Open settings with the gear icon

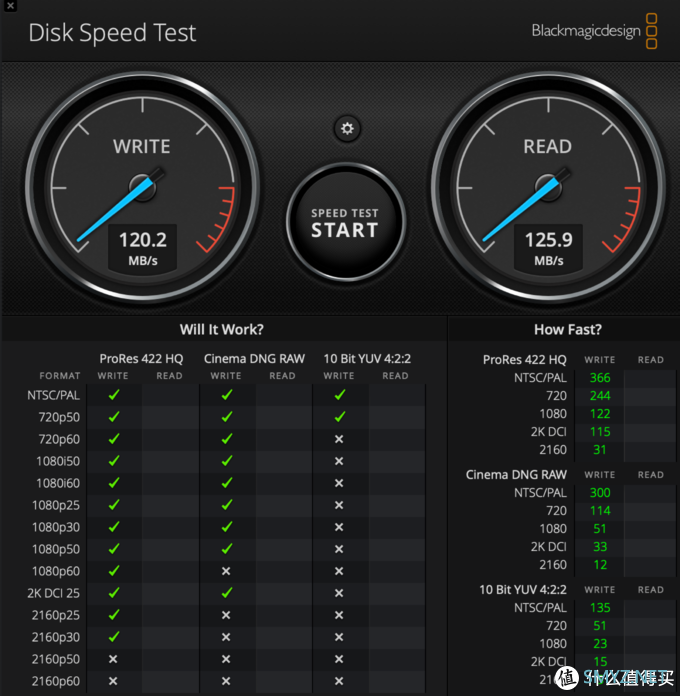tap(347, 129)
